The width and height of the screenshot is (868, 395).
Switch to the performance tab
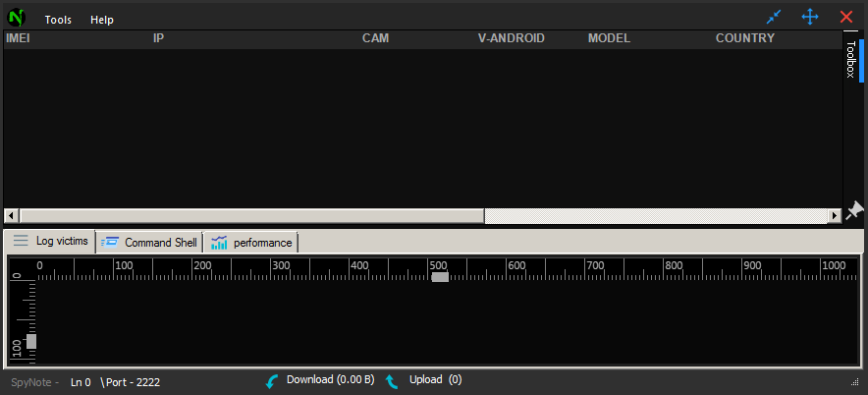click(251, 242)
